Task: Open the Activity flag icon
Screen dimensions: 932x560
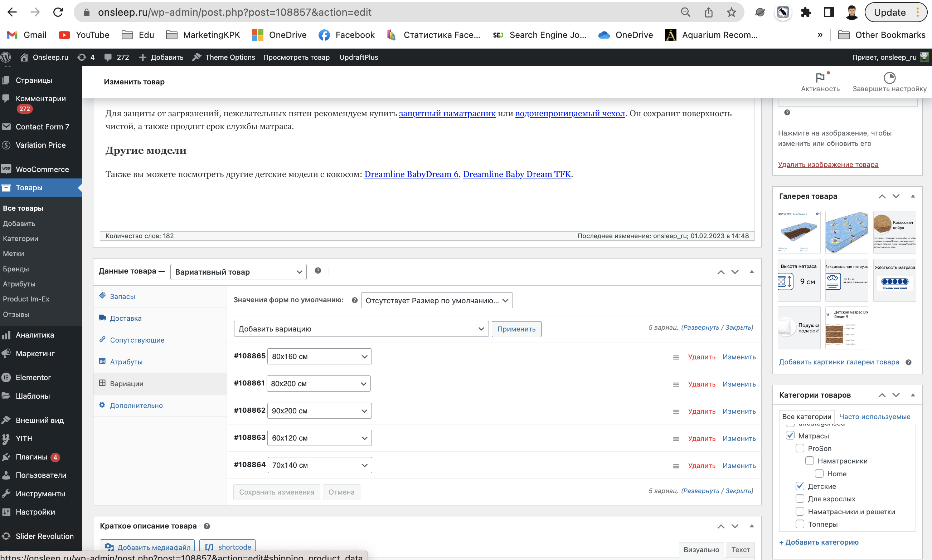Action: pyautogui.click(x=820, y=82)
